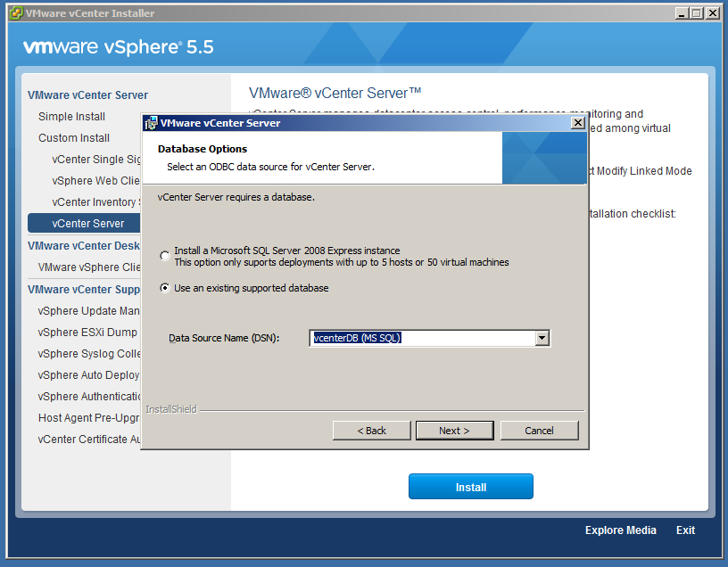Select Use an existing supported database

164,288
